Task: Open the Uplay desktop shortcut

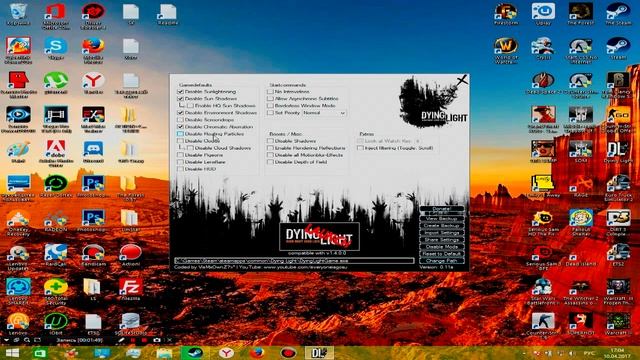Action: [543, 15]
